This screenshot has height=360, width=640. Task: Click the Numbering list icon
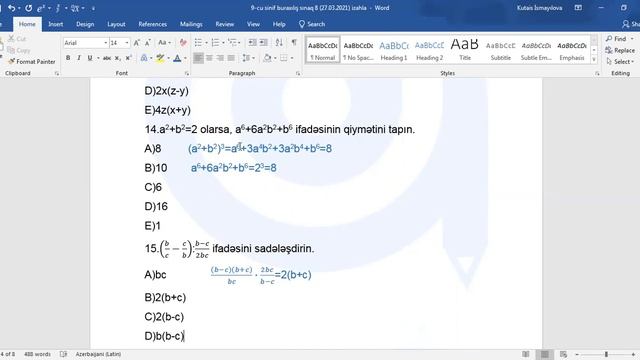click(216, 42)
